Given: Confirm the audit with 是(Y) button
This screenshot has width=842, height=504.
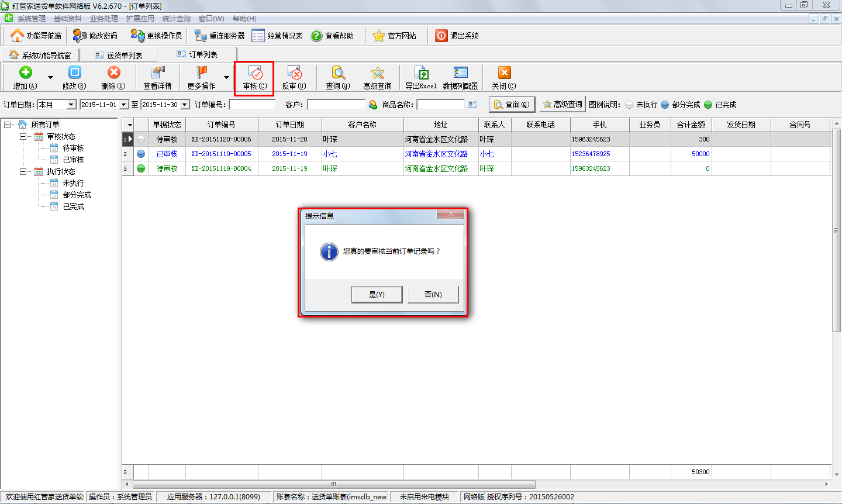Looking at the screenshot, I should pyautogui.click(x=377, y=294).
